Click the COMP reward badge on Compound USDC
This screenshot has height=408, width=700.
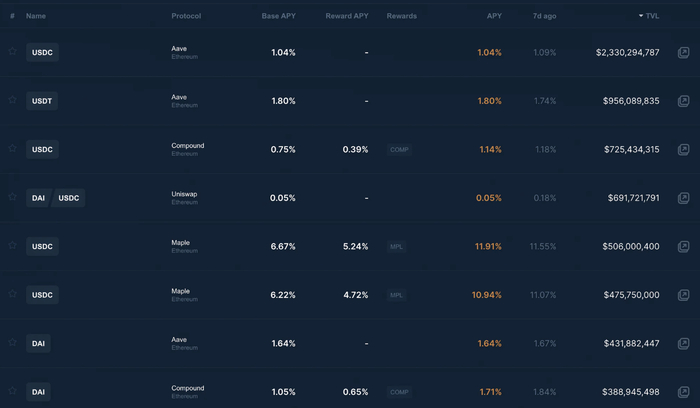coord(400,149)
